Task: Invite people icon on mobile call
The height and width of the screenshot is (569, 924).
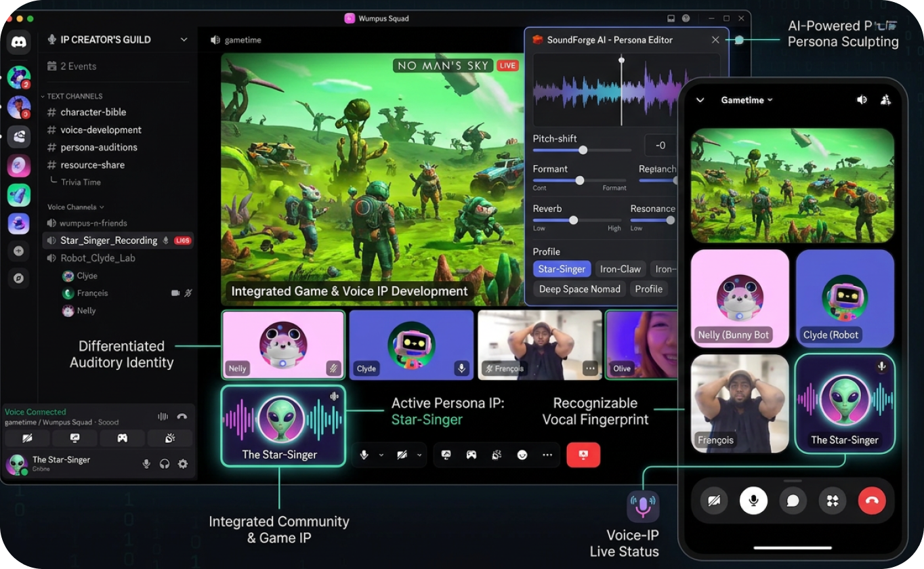Action: pos(885,100)
